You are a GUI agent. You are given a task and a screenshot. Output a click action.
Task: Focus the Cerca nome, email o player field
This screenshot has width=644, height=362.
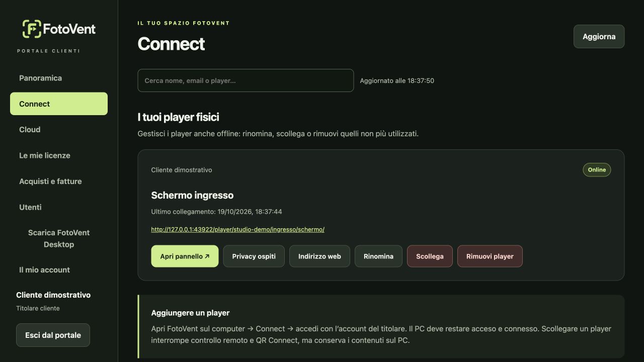(246, 80)
